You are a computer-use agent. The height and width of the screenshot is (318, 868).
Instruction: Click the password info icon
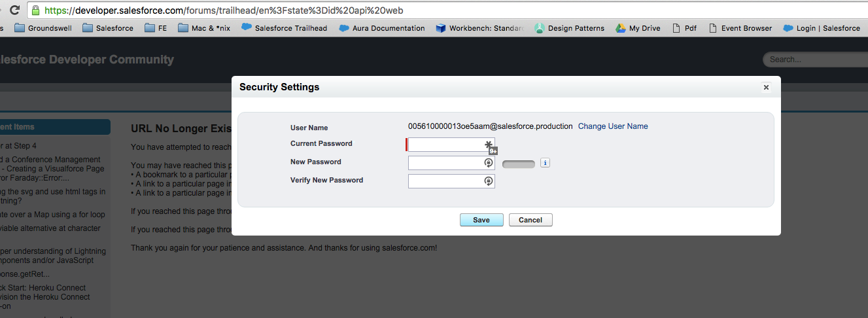coord(546,163)
